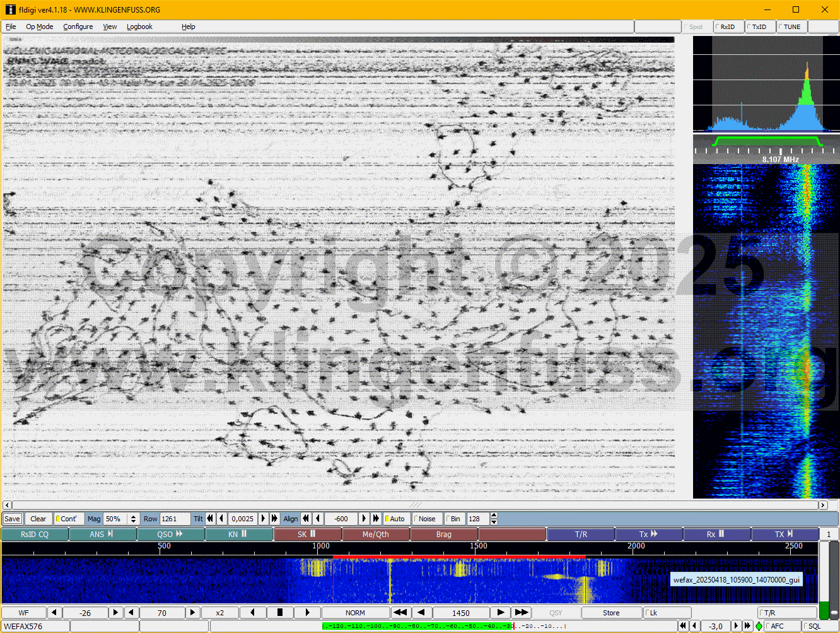Viewport: 840px width, 633px height.
Task: Increase cursor frequency 1450 with right arrow
Action: pyautogui.click(x=500, y=613)
